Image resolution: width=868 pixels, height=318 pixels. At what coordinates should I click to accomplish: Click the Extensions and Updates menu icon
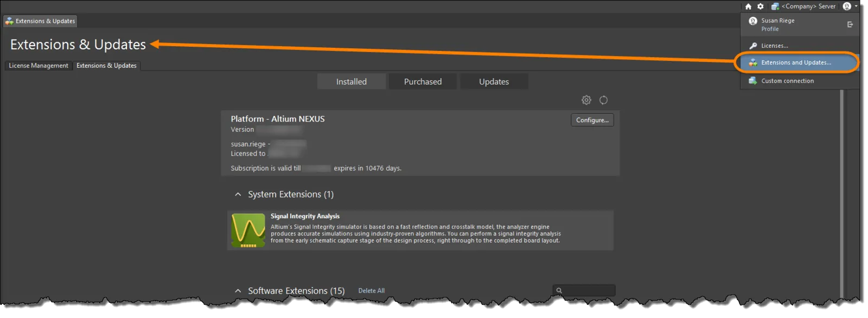pyautogui.click(x=753, y=63)
